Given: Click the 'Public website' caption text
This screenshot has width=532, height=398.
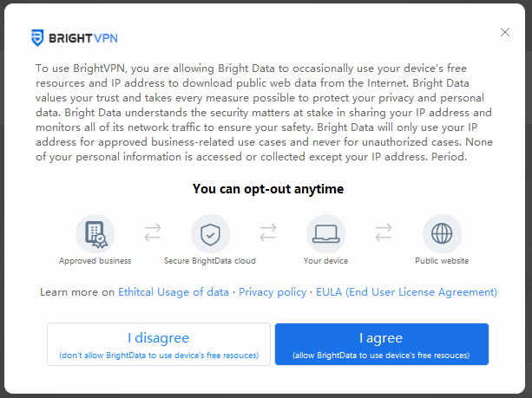Looking at the screenshot, I should click(x=443, y=260).
